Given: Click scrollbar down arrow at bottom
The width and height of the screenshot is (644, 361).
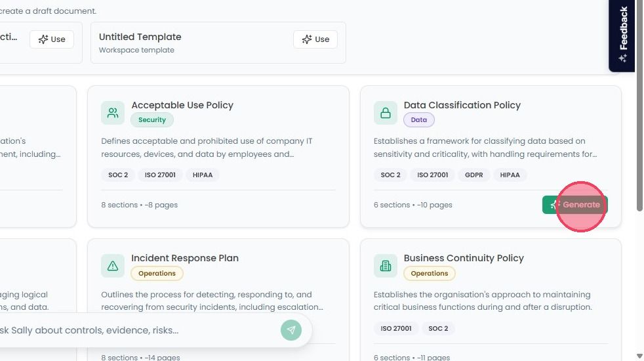Looking at the screenshot, I should click(639, 356).
